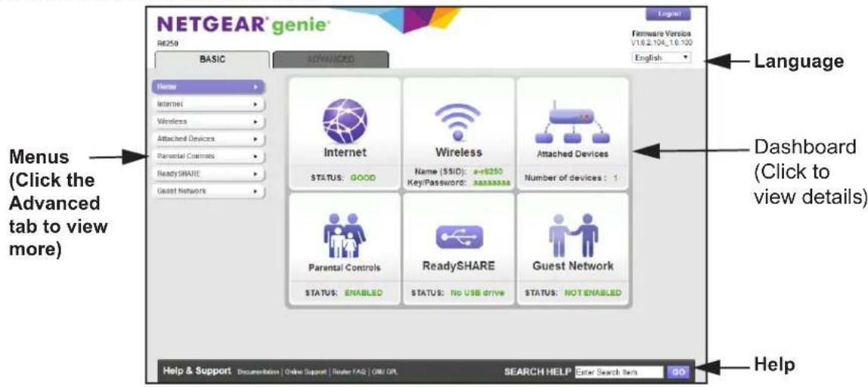Click the wireless Key/Password value
The image size is (868, 387).
[x=493, y=181]
